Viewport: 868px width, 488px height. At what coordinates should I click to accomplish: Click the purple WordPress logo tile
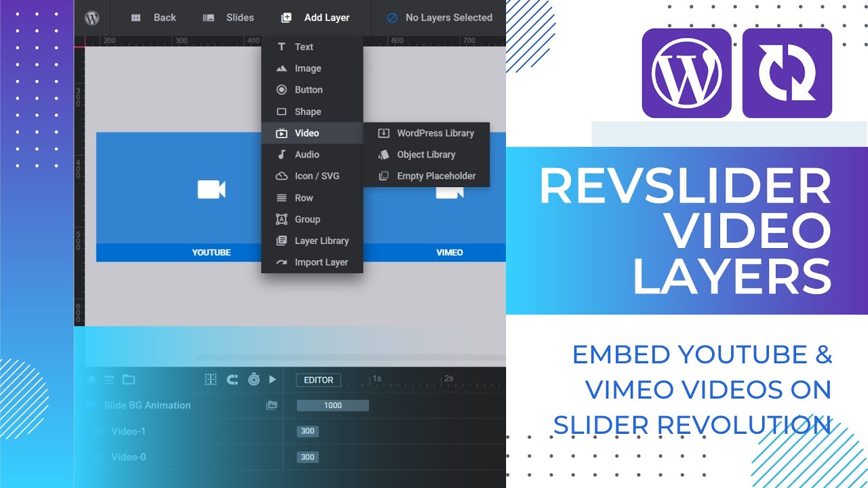pos(687,73)
